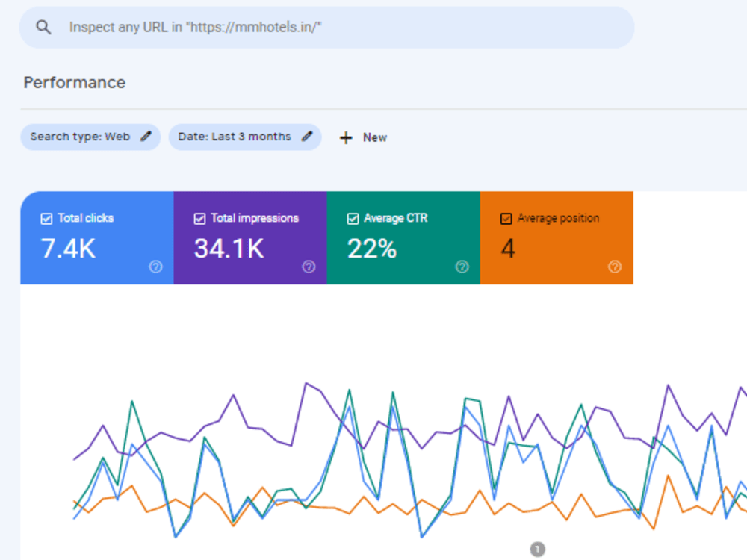Click into the Inspect any URL field
The height and width of the screenshot is (560, 747).
(327, 27)
